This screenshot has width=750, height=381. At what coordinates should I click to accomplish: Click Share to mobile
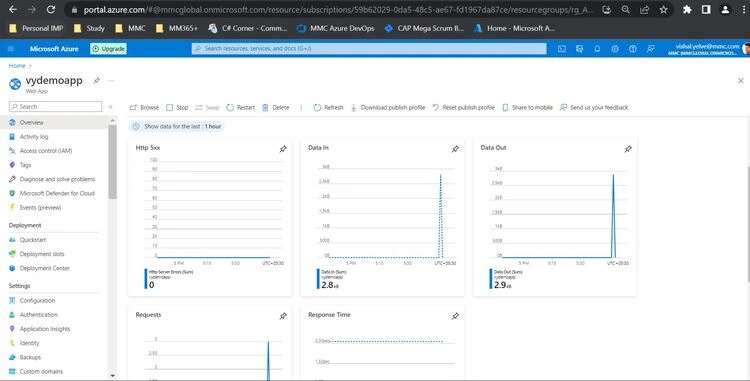[528, 108]
